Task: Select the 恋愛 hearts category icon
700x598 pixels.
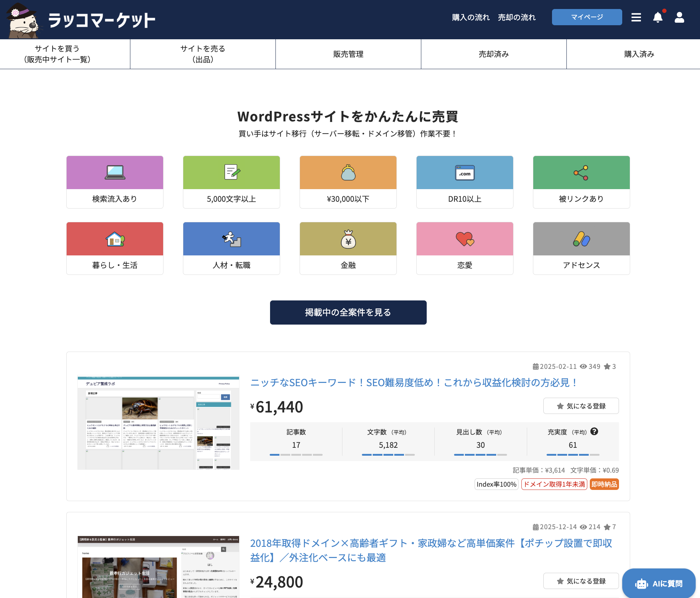Action: tap(465, 238)
